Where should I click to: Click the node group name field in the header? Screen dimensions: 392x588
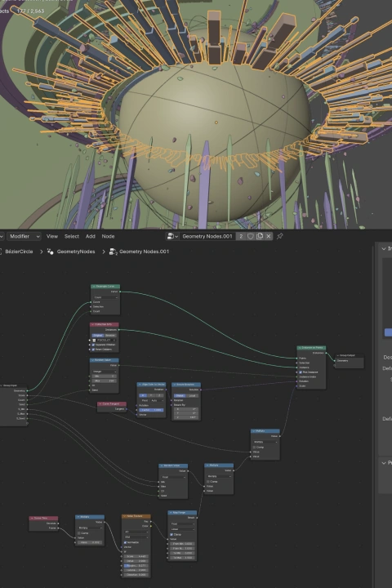pyautogui.click(x=207, y=236)
